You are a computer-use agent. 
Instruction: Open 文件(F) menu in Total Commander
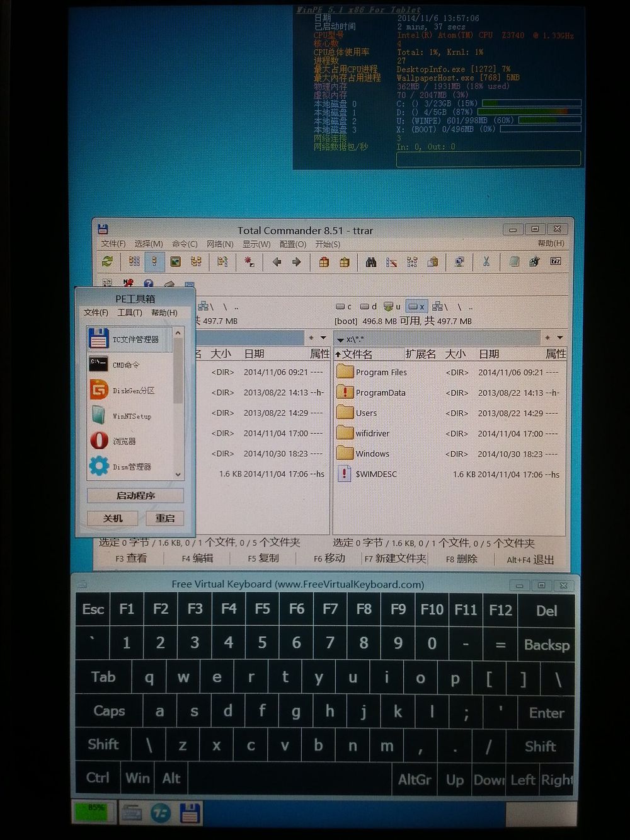click(113, 244)
